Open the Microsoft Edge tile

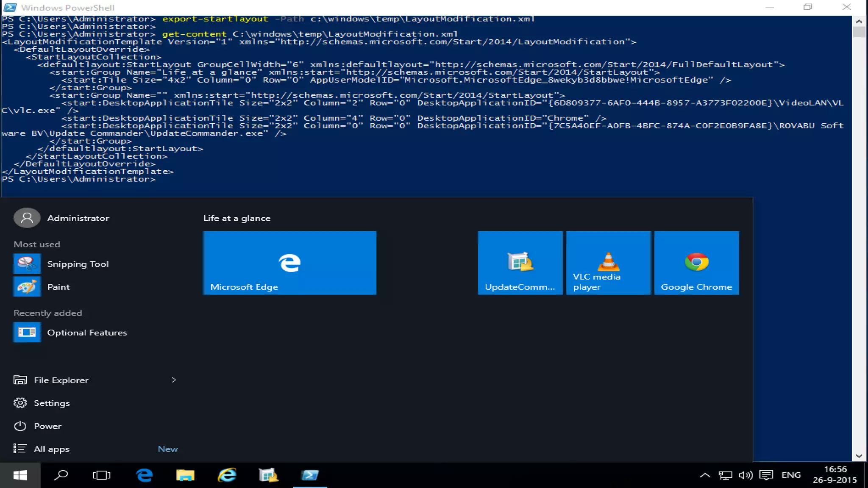(289, 263)
